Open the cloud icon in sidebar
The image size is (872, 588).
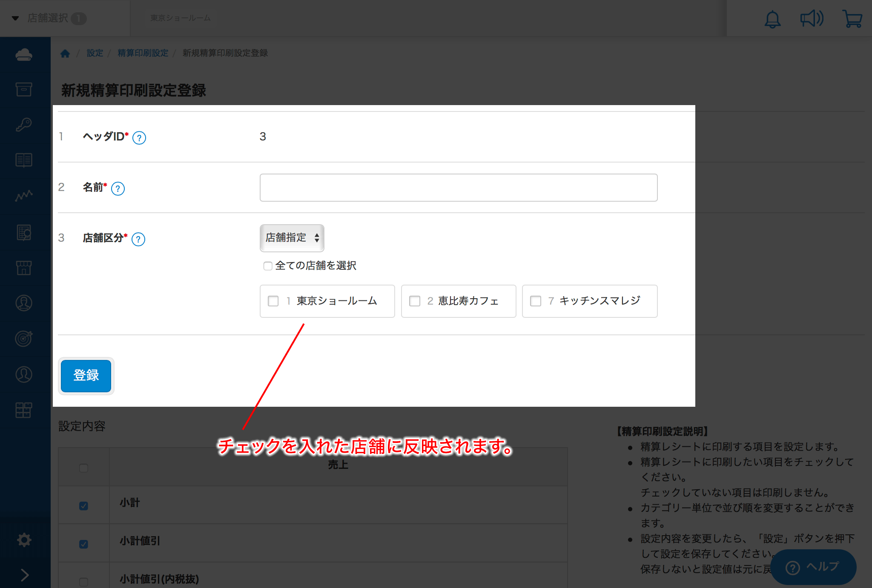click(24, 55)
